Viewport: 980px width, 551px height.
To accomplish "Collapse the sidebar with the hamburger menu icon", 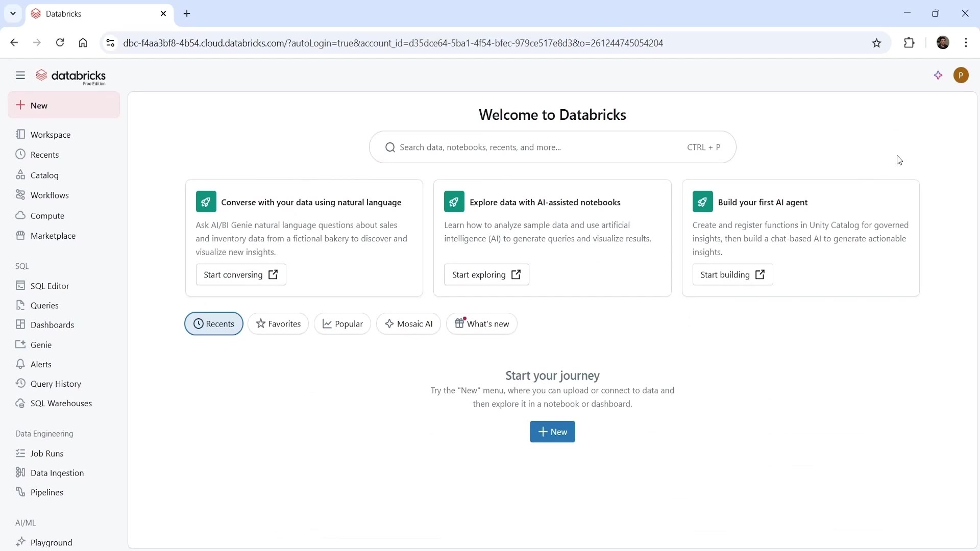I will [x=20, y=76].
